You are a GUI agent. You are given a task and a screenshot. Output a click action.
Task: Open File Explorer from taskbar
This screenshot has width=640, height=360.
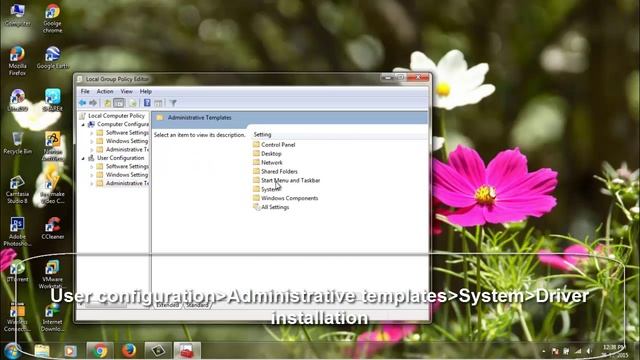tap(42, 351)
